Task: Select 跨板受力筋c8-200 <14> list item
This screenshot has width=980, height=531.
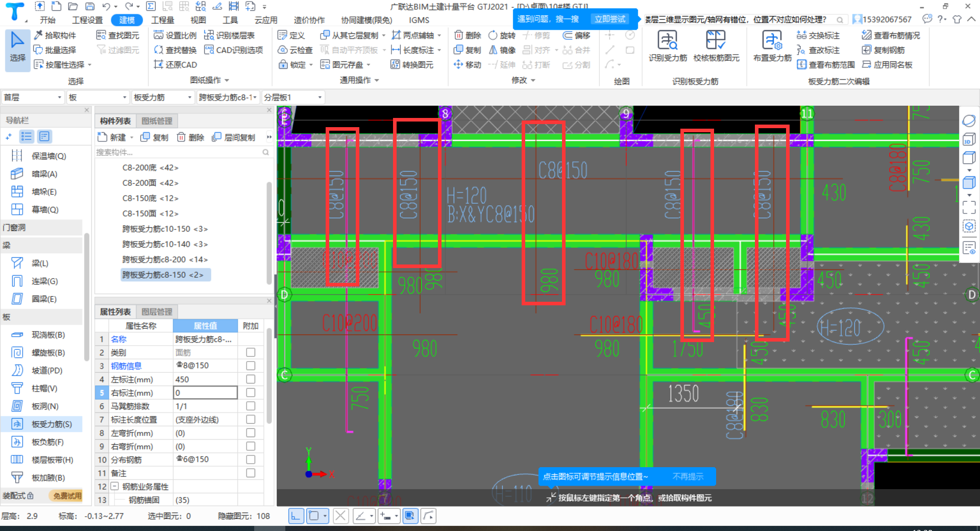Action: pyautogui.click(x=165, y=259)
